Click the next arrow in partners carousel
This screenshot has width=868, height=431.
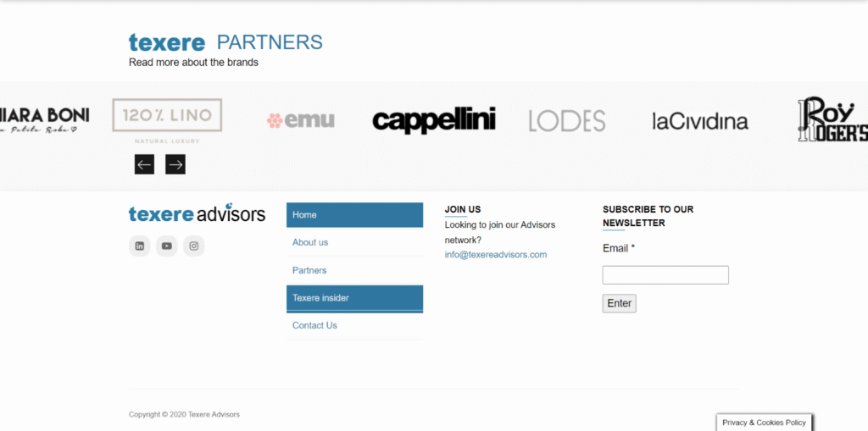pos(175,164)
